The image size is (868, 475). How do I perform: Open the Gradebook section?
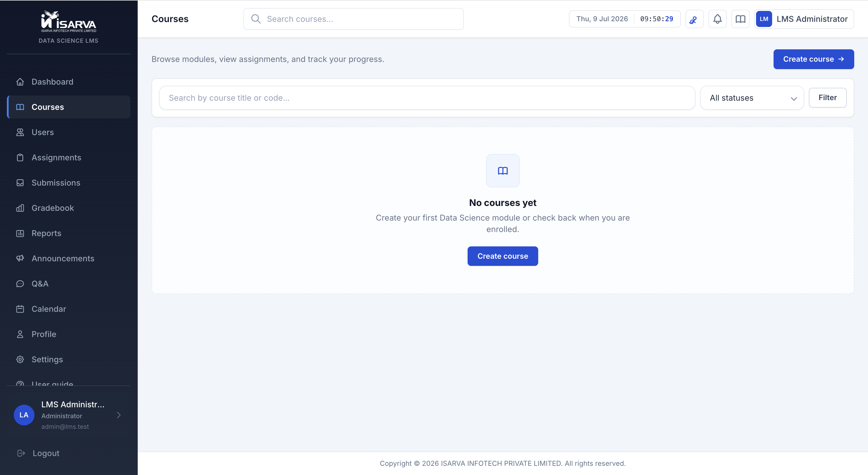[x=68, y=208]
